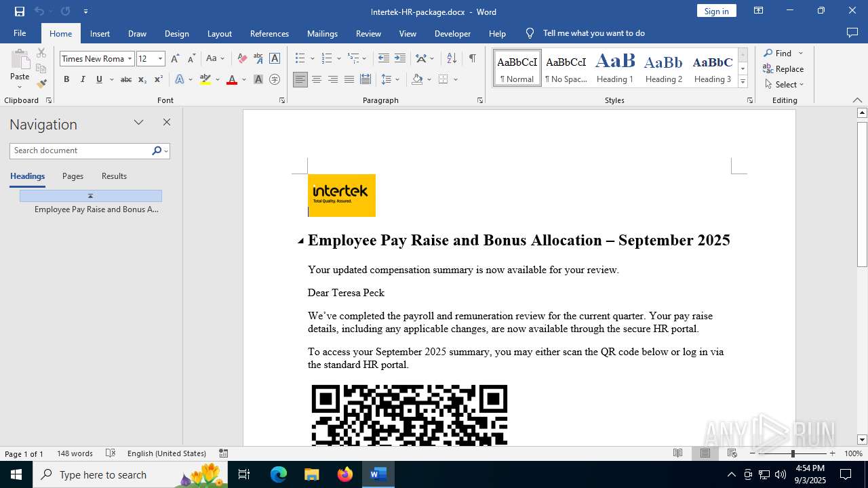Open the font name dropdown
The width and height of the screenshot is (868, 488).
[130, 59]
